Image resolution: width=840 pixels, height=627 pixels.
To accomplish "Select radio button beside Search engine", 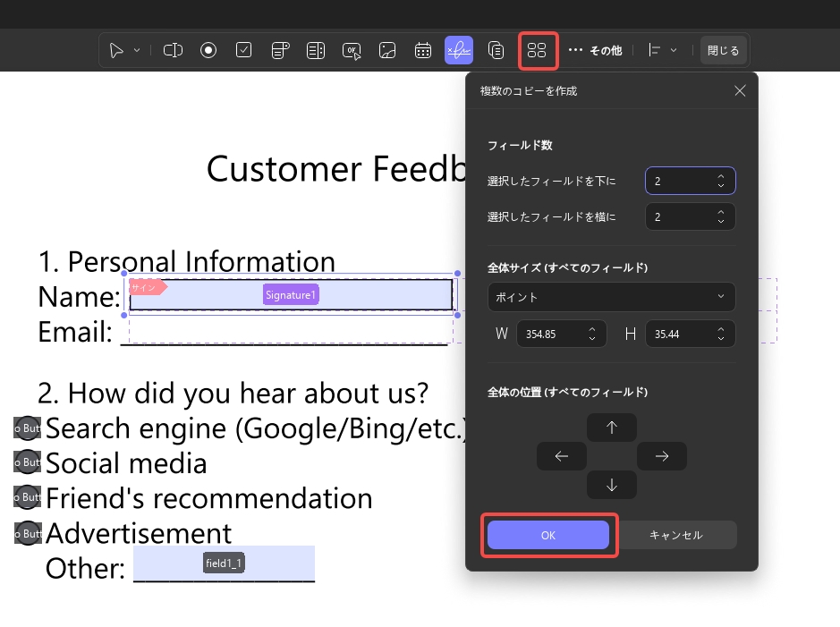I will point(28,428).
